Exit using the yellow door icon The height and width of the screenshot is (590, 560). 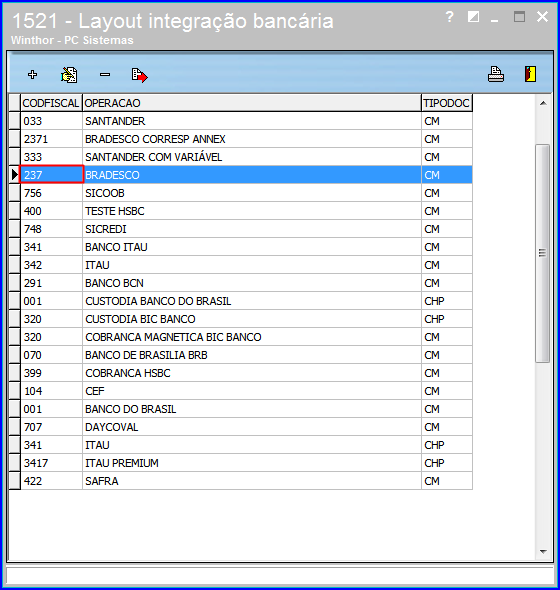(x=530, y=74)
